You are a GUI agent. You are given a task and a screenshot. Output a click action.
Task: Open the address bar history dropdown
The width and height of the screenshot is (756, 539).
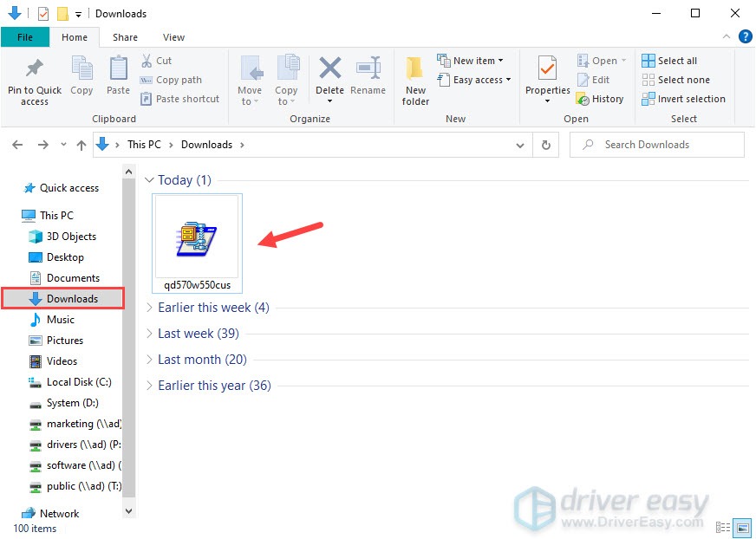click(x=520, y=145)
